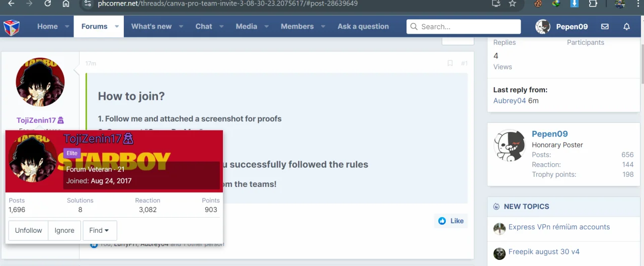Open Chrome three-dot menu
Viewport: 644px width, 266px height.
[x=637, y=4]
